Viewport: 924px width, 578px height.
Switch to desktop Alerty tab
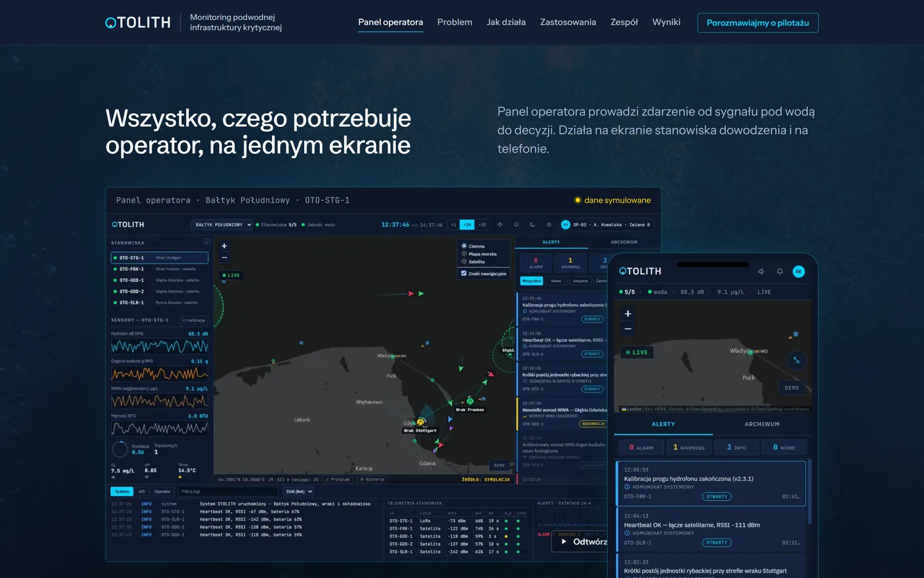[551, 242]
